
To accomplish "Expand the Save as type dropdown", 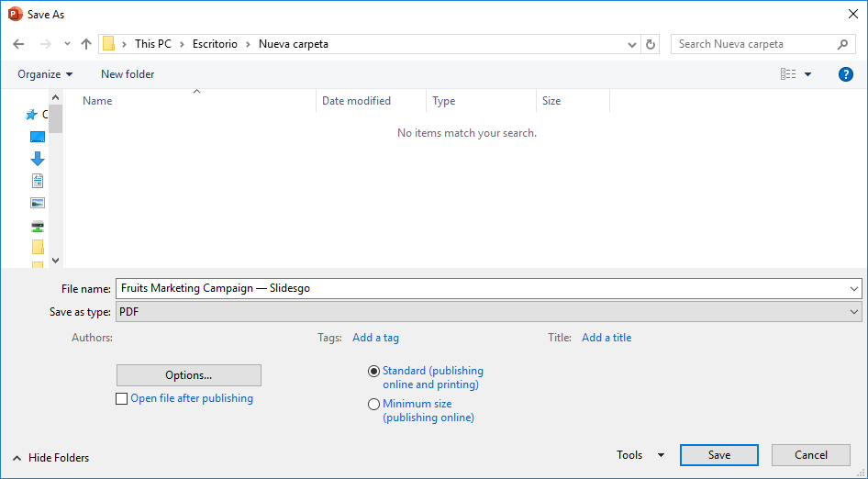I will tap(854, 312).
